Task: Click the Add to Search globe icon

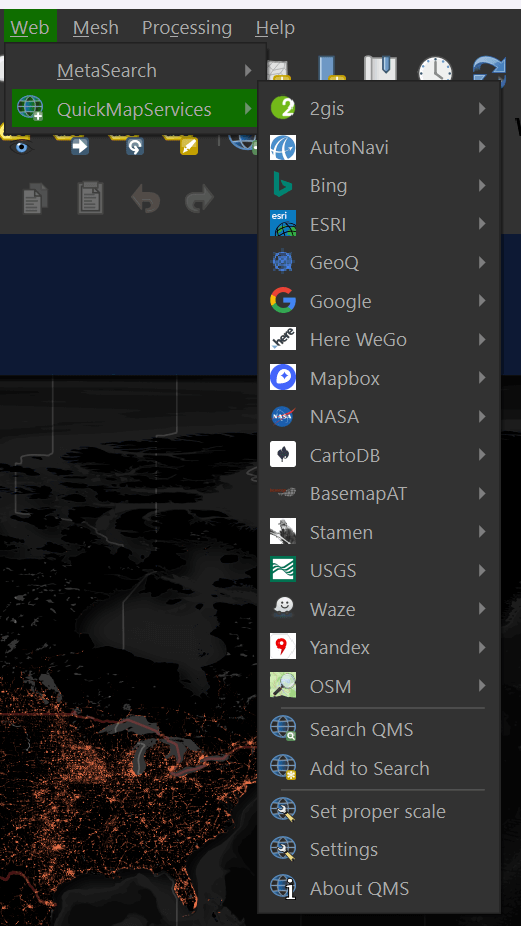Action: (x=283, y=768)
